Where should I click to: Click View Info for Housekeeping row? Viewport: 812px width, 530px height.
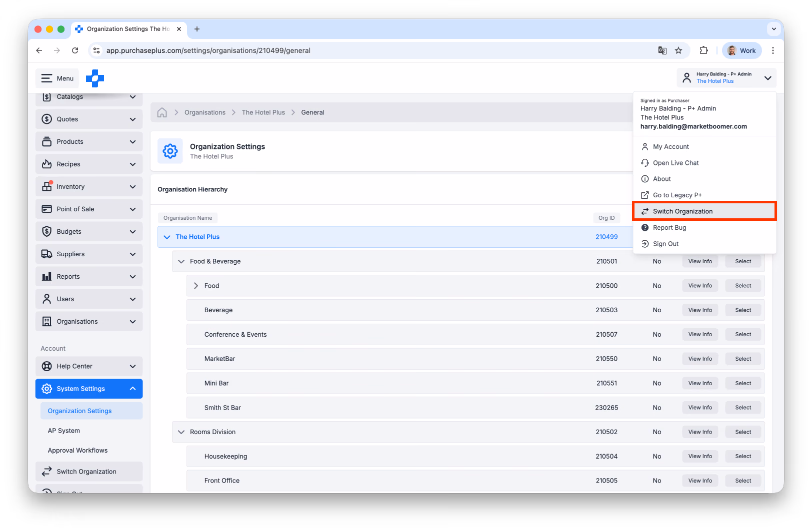(700, 457)
